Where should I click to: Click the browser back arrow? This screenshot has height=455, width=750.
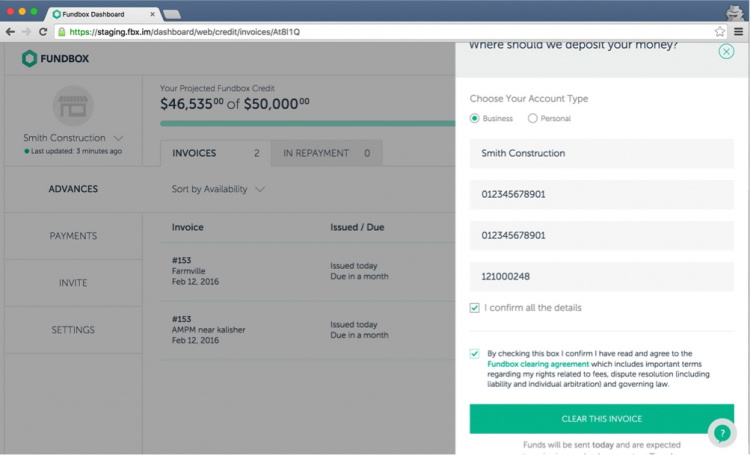click(10, 32)
